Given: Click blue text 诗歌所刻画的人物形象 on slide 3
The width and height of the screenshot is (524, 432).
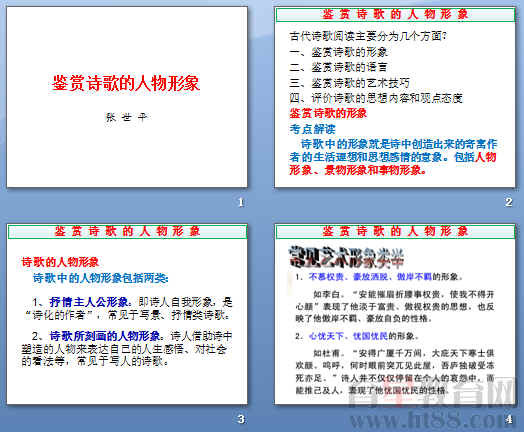Looking at the screenshot, I should (x=105, y=335).
